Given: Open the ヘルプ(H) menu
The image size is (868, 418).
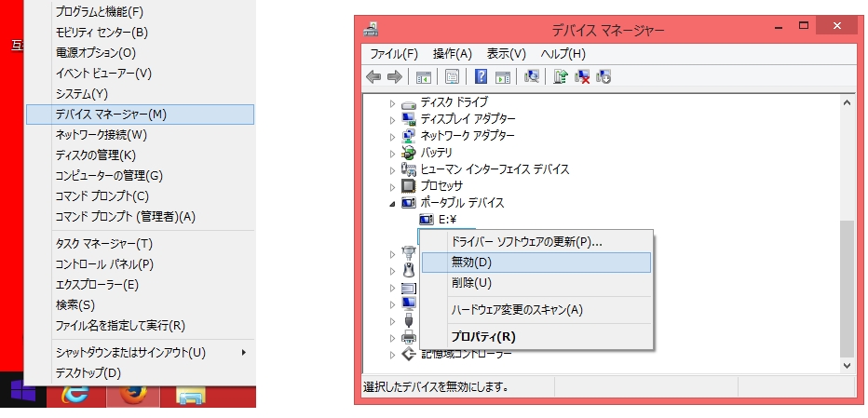Looking at the screenshot, I should click(x=563, y=54).
